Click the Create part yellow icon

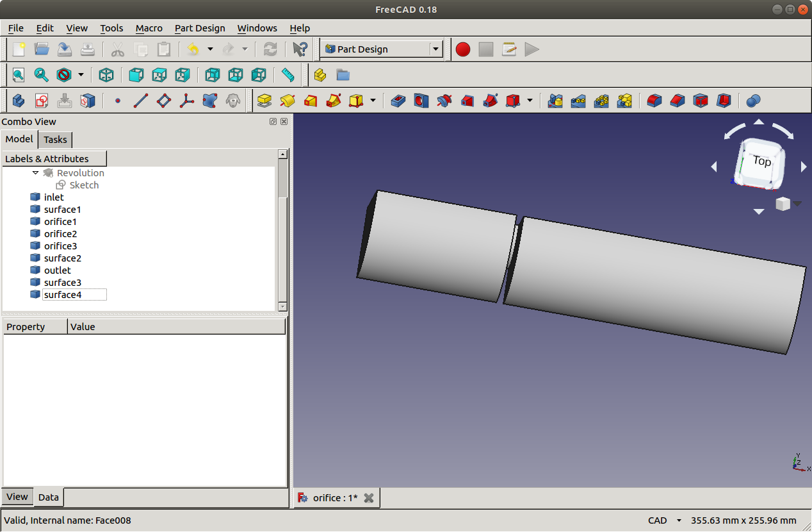point(320,75)
